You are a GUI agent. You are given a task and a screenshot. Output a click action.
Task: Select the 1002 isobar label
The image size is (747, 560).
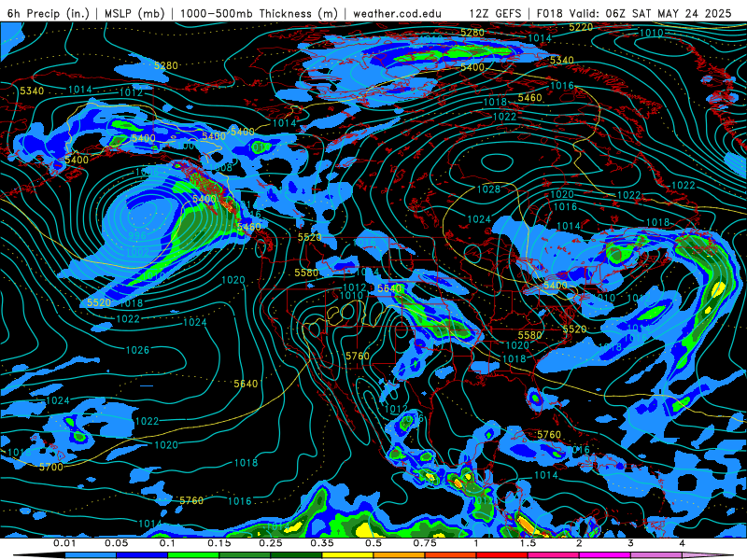pos(137,252)
